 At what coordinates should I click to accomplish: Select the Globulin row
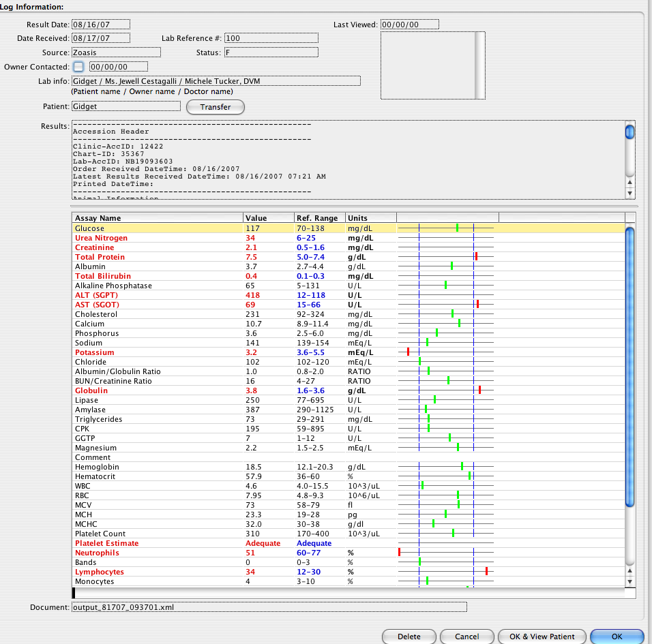(349, 390)
